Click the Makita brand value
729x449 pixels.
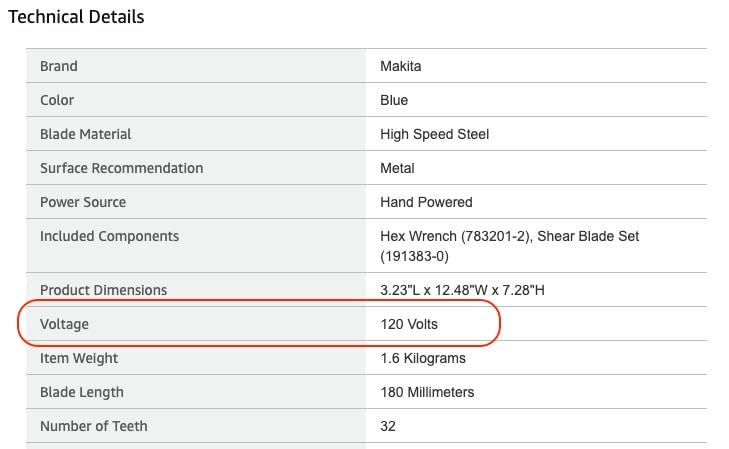tap(400, 66)
